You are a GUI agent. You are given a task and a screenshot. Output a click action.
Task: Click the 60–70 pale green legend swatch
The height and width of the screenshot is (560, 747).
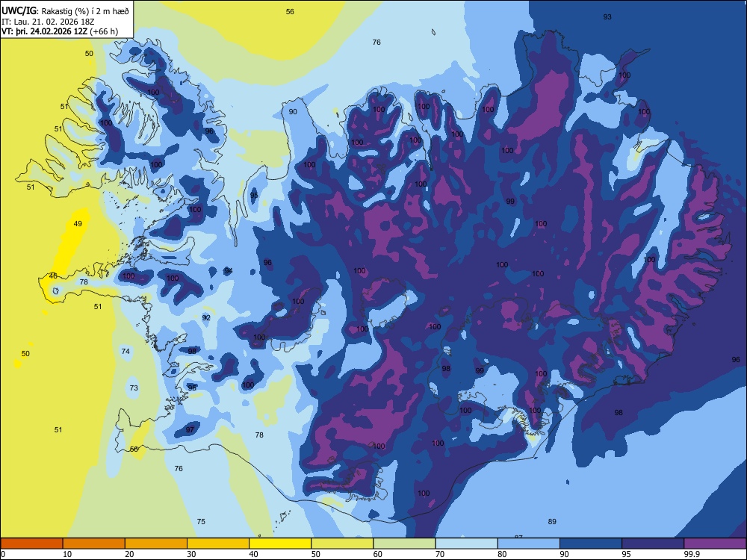pyautogui.click(x=404, y=544)
